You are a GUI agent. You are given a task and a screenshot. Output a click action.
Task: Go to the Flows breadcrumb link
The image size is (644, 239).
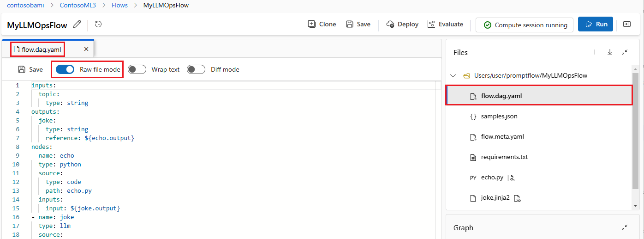click(119, 6)
